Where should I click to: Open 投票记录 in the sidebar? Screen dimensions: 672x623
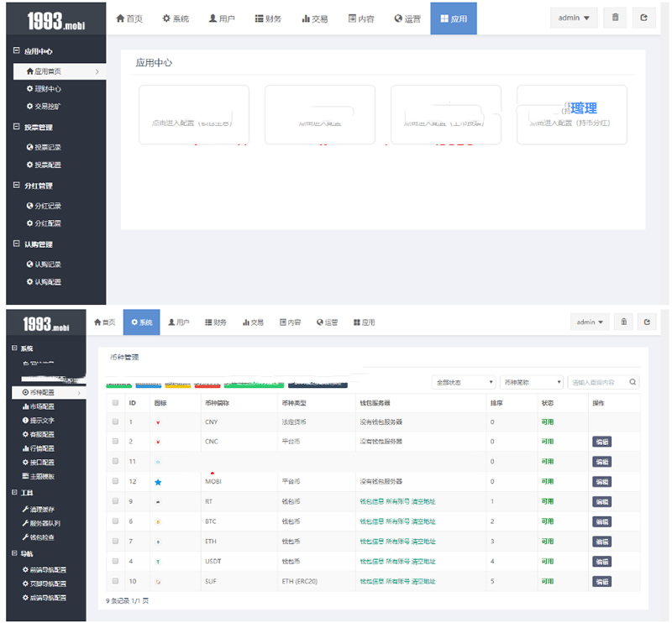coord(47,147)
